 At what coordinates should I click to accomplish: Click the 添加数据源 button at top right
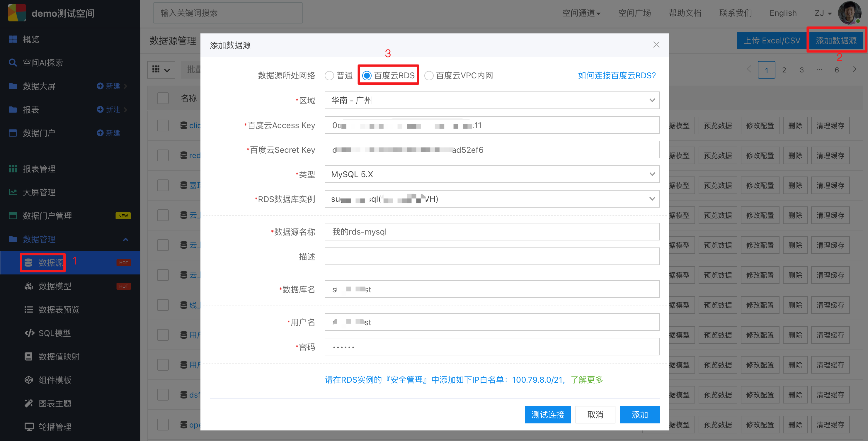coord(836,40)
